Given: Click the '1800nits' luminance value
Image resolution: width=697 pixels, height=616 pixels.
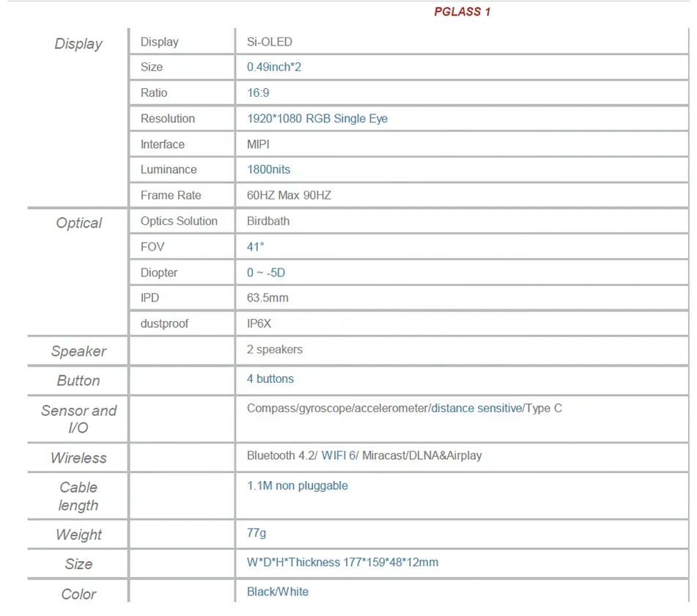Looking at the screenshot, I should (268, 169).
